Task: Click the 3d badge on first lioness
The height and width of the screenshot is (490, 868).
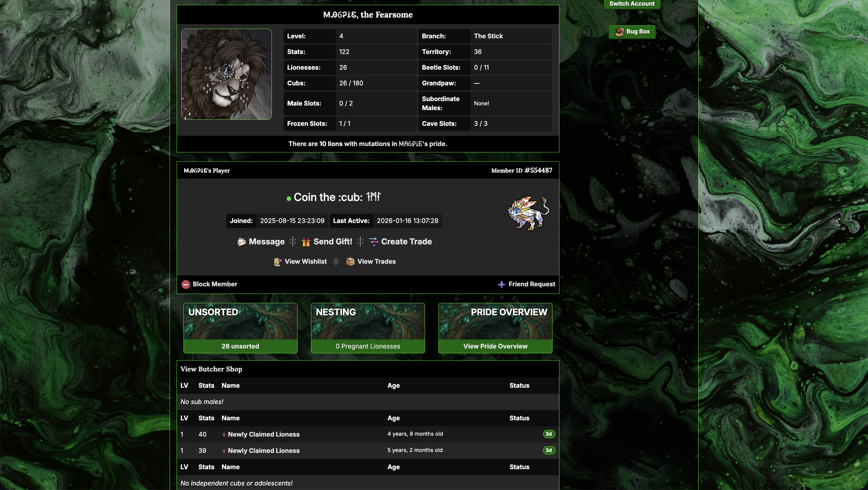Action: [549, 434]
